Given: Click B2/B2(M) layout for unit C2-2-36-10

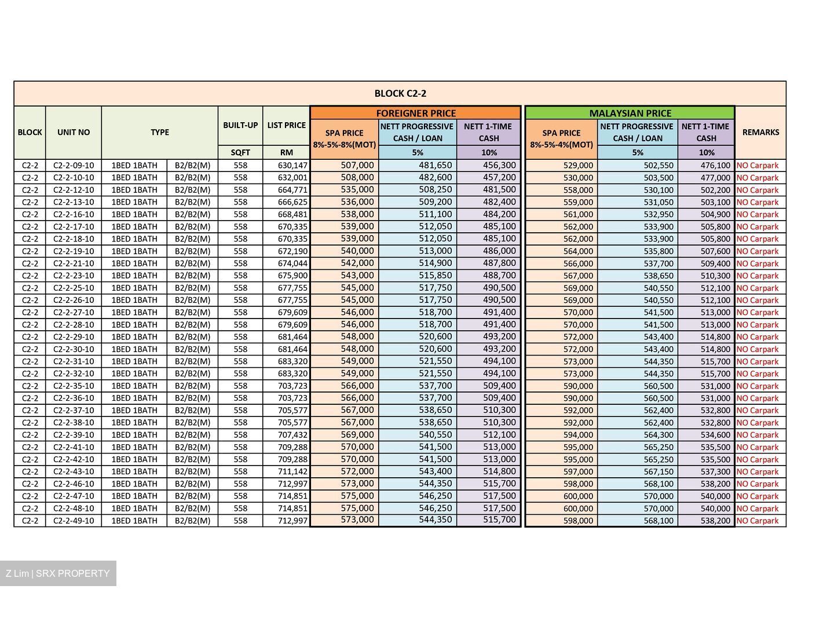Looking at the screenshot, I should click(192, 398).
